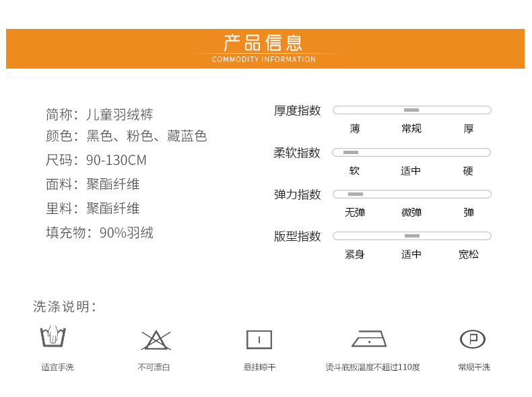The image size is (532, 397).
Task: Click the 无弹 elasticity label
Action: pyautogui.click(x=355, y=213)
